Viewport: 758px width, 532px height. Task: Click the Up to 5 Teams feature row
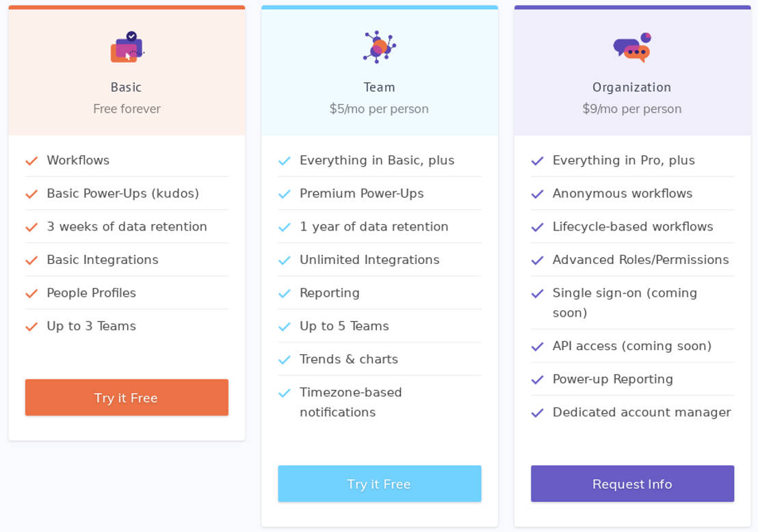345,326
